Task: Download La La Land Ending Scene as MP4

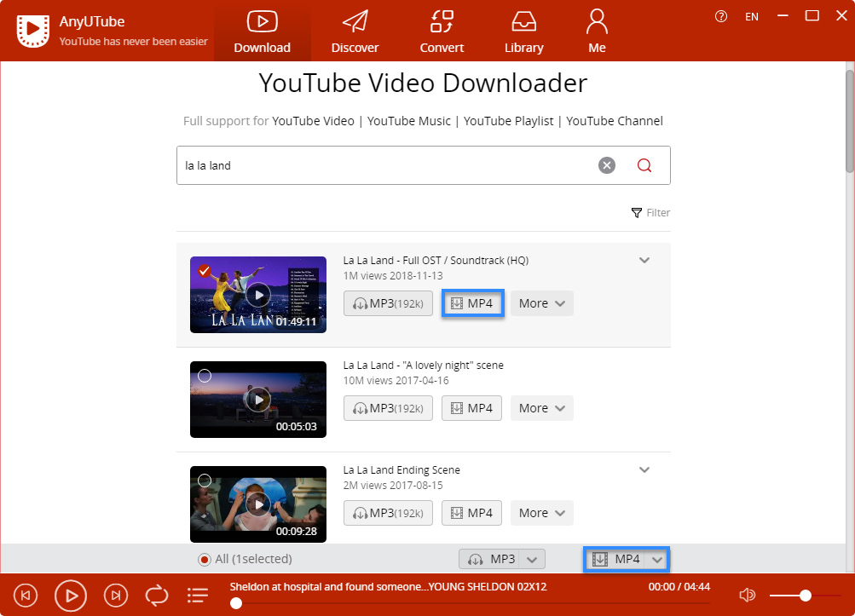Action: click(x=471, y=512)
